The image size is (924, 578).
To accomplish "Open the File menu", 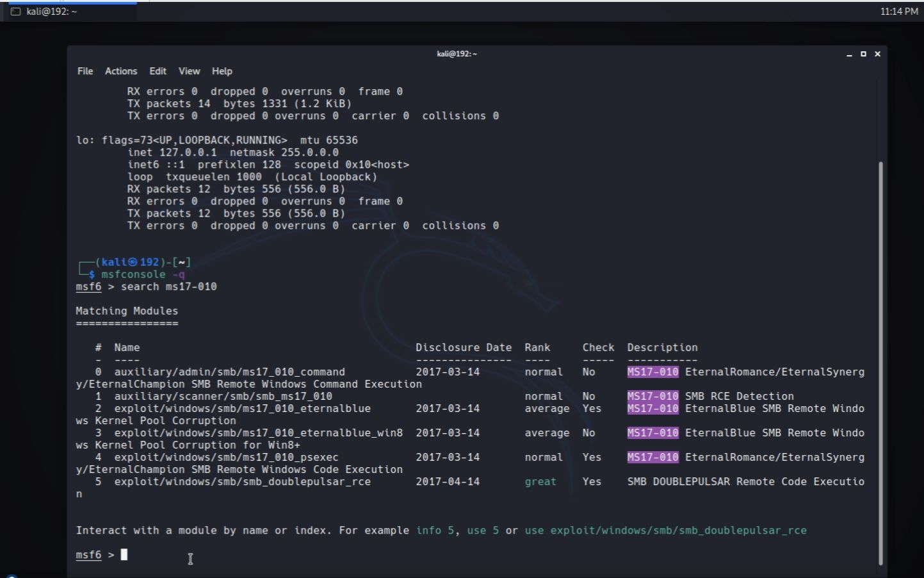I will pyautogui.click(x=84, y=71).
